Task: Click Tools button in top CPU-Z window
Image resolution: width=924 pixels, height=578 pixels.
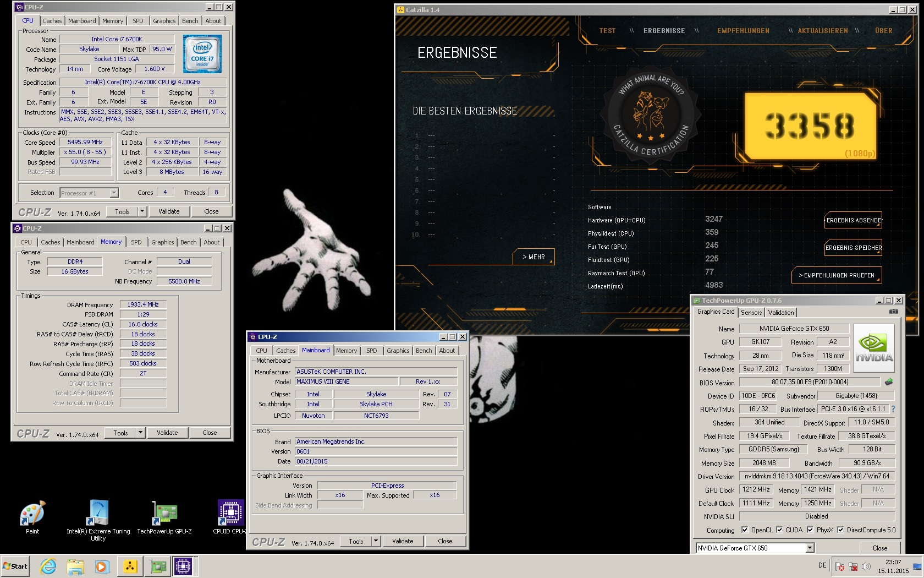Action: click(x=122, y=211)
